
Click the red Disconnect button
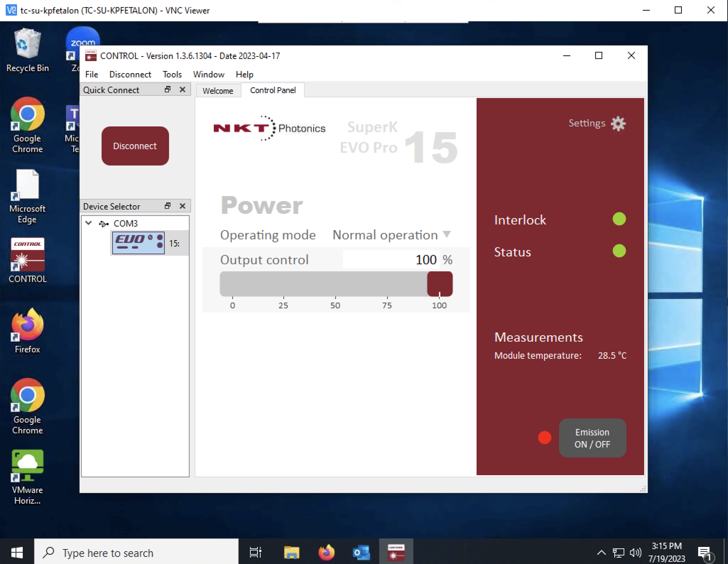point(135,146)
